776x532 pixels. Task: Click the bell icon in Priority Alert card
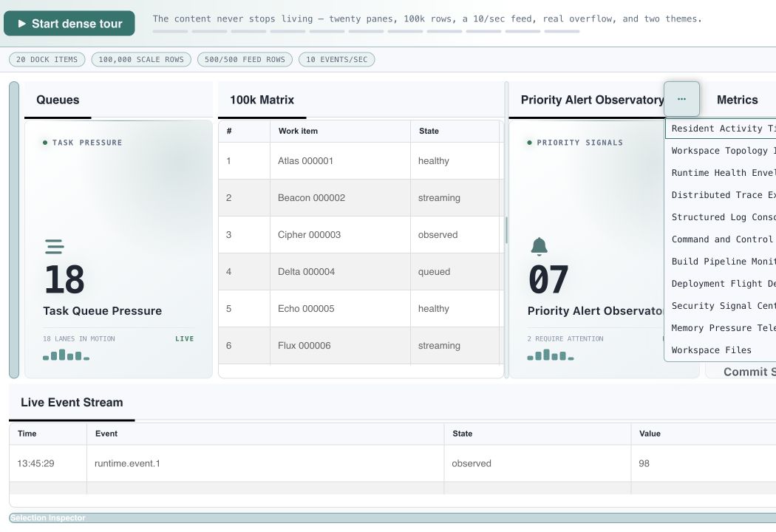click(x=539, y=246)
